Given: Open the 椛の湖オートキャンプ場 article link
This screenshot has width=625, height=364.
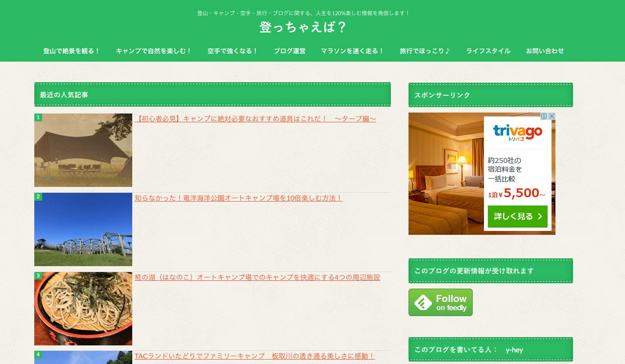Looking at the screenshot, I should coord(257,277).
